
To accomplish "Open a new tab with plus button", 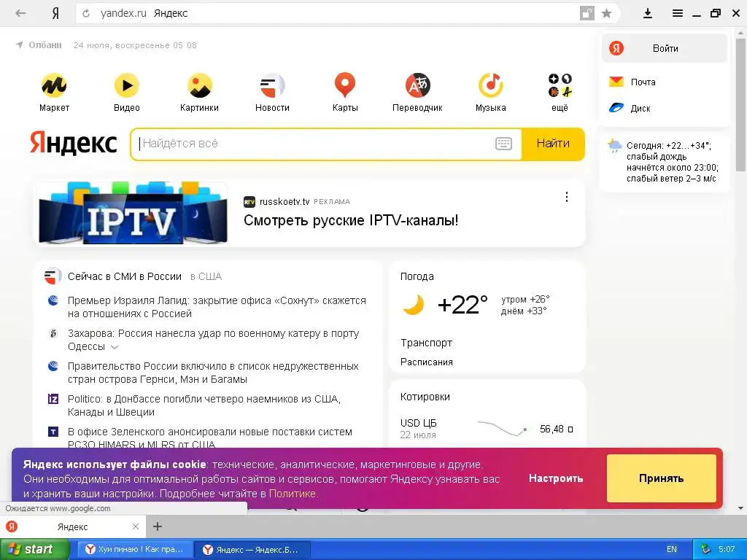I will (158, 526).
